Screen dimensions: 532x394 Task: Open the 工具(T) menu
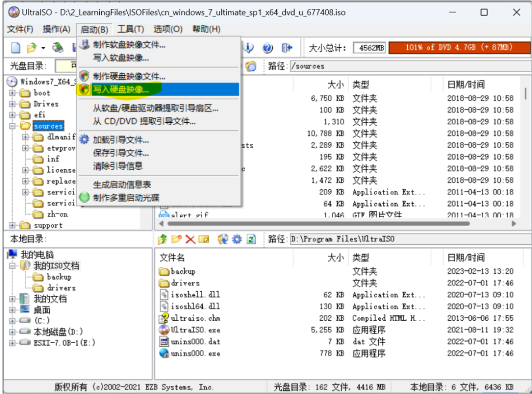click(x=130, y=29)
